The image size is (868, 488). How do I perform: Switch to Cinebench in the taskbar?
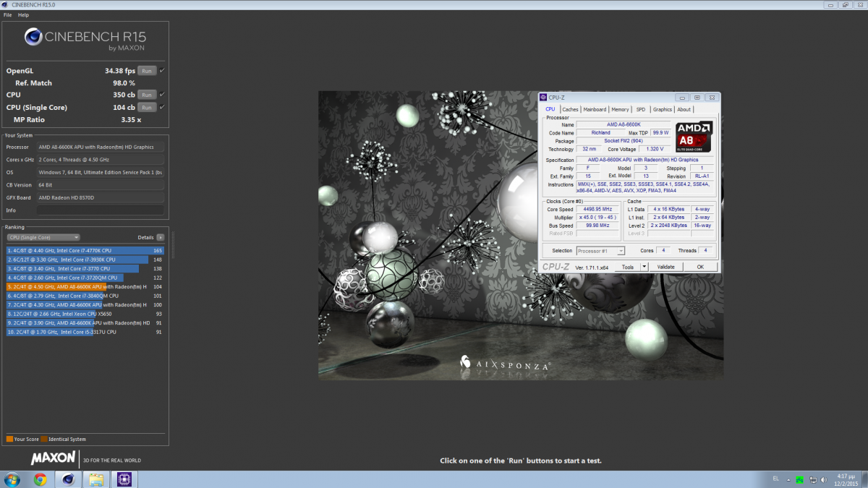68,479
